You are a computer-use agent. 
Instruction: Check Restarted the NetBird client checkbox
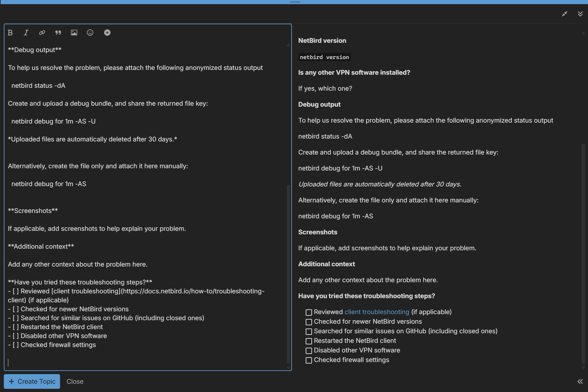click(309, 341)
